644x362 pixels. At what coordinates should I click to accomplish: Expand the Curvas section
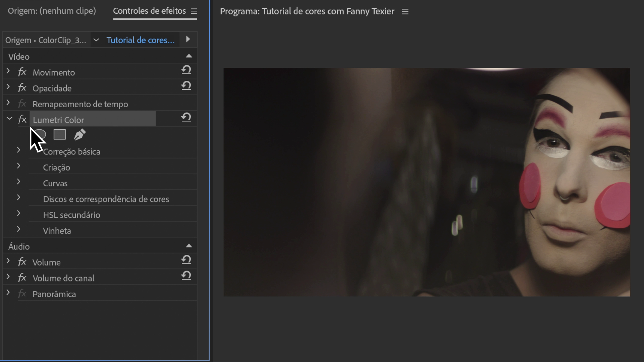point(19,182)
